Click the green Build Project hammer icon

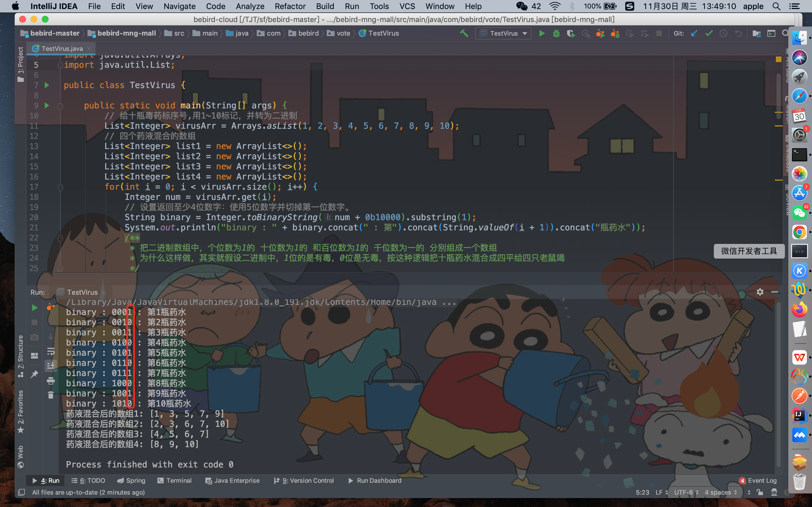coord(464,33)
